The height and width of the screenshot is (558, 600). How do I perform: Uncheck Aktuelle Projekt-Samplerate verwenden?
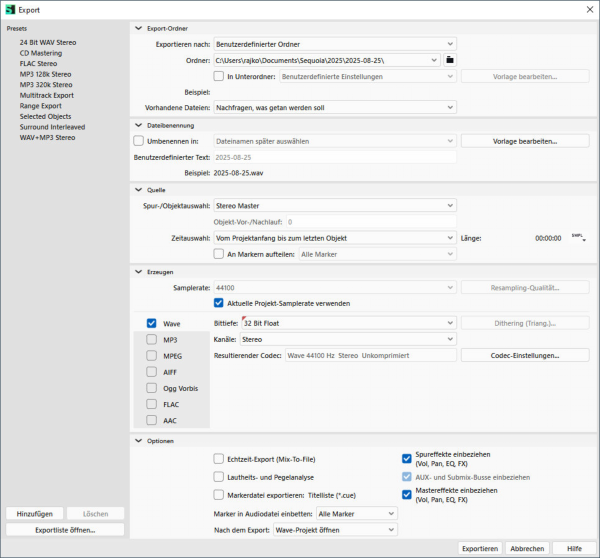[x=219, y=303]
